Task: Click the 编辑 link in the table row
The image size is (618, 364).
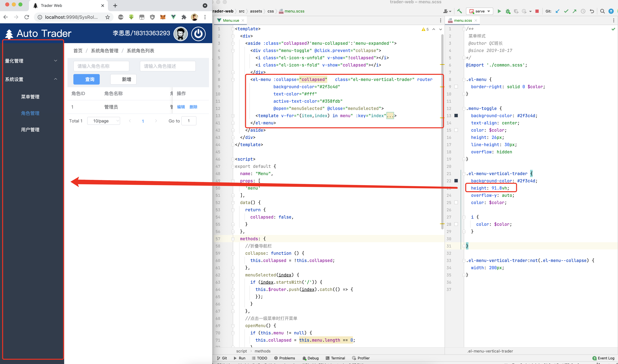Action: click(181, 107)
